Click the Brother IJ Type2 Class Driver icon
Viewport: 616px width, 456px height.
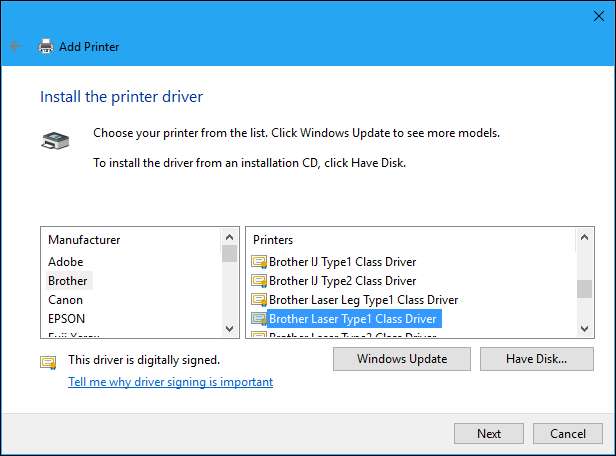259,281
